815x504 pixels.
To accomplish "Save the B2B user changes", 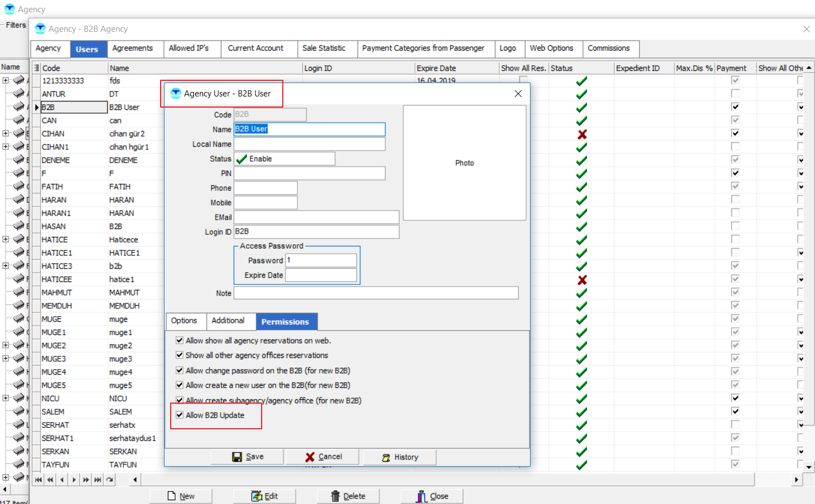I will tap(248, 457).
